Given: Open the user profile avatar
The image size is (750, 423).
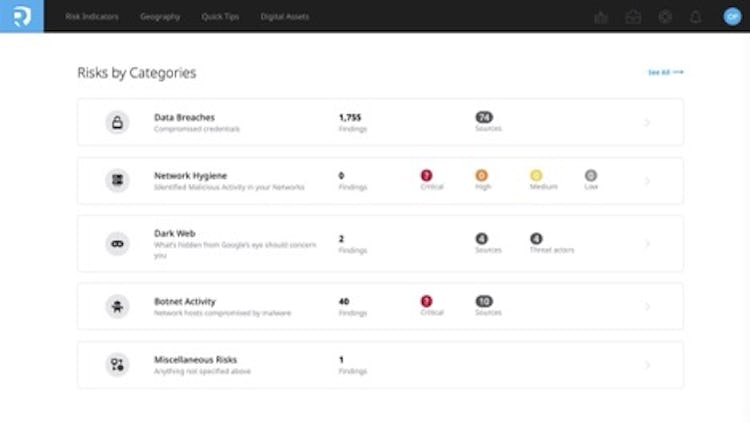Looking at the screenshot, I should 731,17.
